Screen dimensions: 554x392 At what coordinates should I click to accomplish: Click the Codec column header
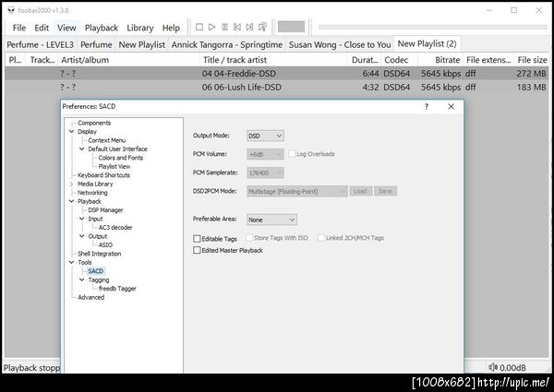click(399, 60)
